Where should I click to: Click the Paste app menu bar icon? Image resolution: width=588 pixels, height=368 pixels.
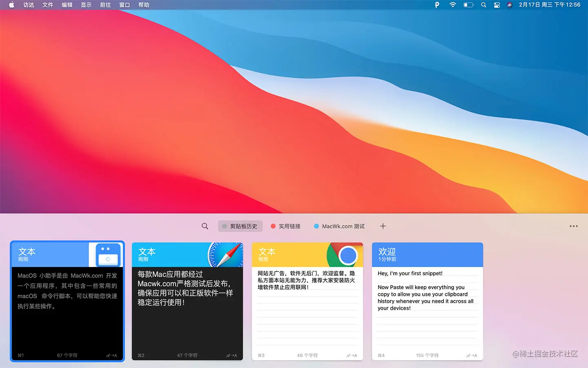(437, 5)
